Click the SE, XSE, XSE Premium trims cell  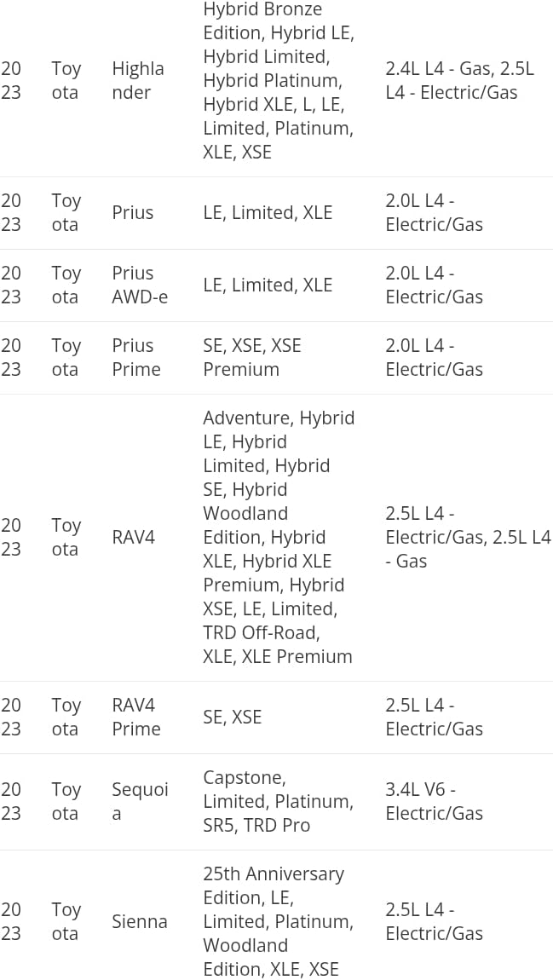click(251, 357)
